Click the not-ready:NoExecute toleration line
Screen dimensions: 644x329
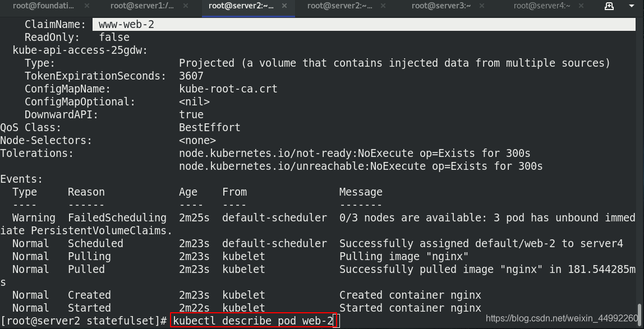[x=355, y=154]
